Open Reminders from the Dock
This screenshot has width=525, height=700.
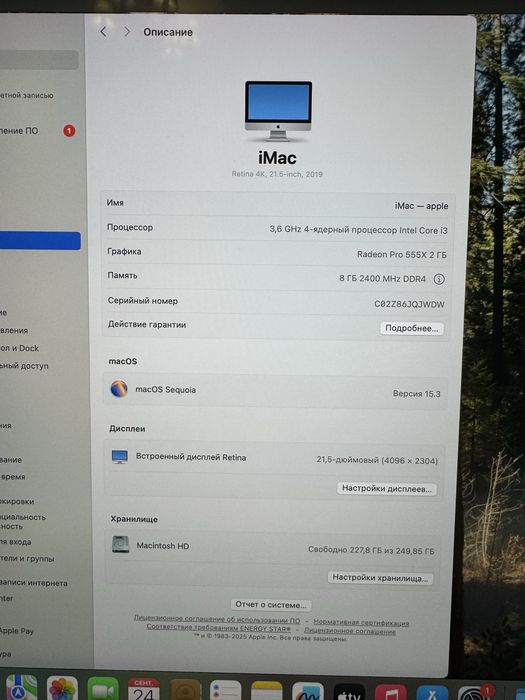[x=225, y=690]
